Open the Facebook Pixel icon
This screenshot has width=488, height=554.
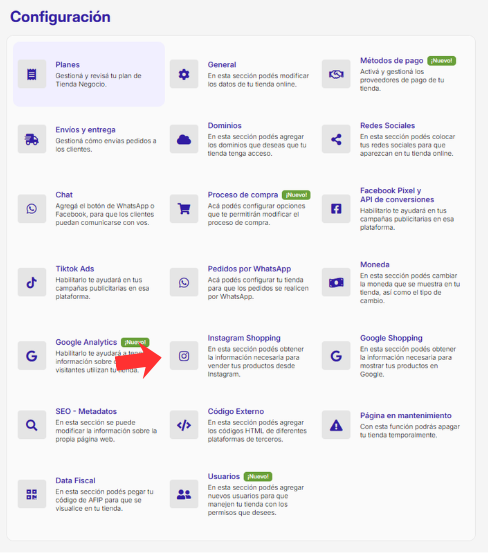point(336,209)
